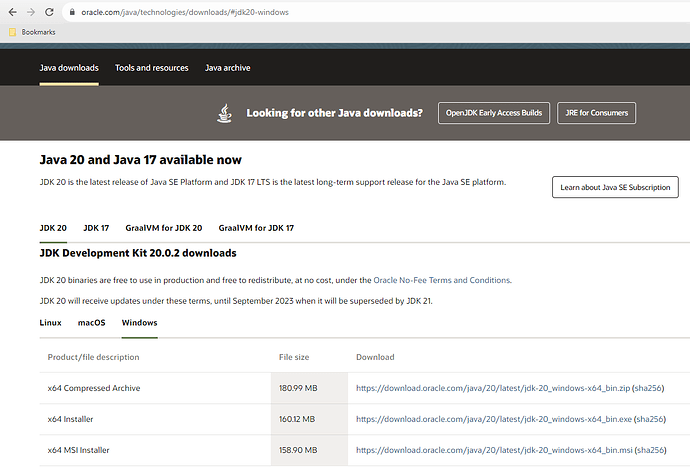This screenshot has width=690, height=468.
Task: Open sha256 link for exe installer
Action: (650, 419)
